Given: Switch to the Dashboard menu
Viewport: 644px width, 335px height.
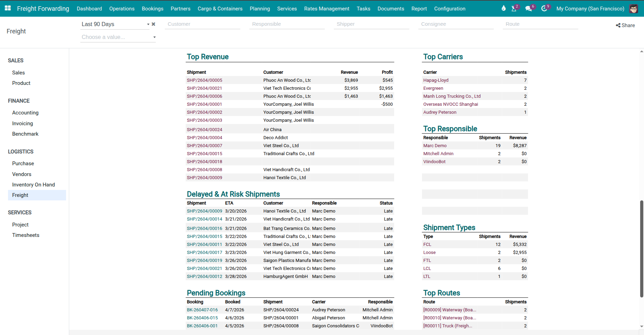Looking at the screenshot, I should click(x=89, y=8).
